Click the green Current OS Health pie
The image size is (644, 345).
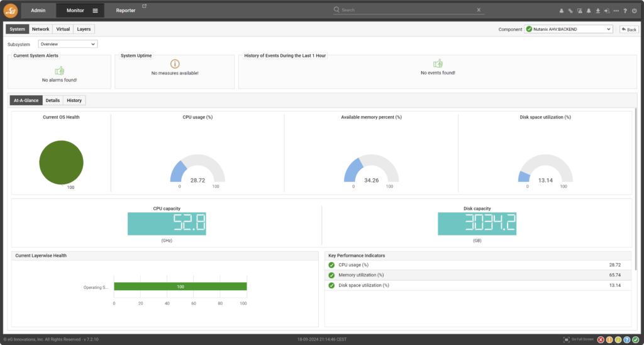coord(61,162)
